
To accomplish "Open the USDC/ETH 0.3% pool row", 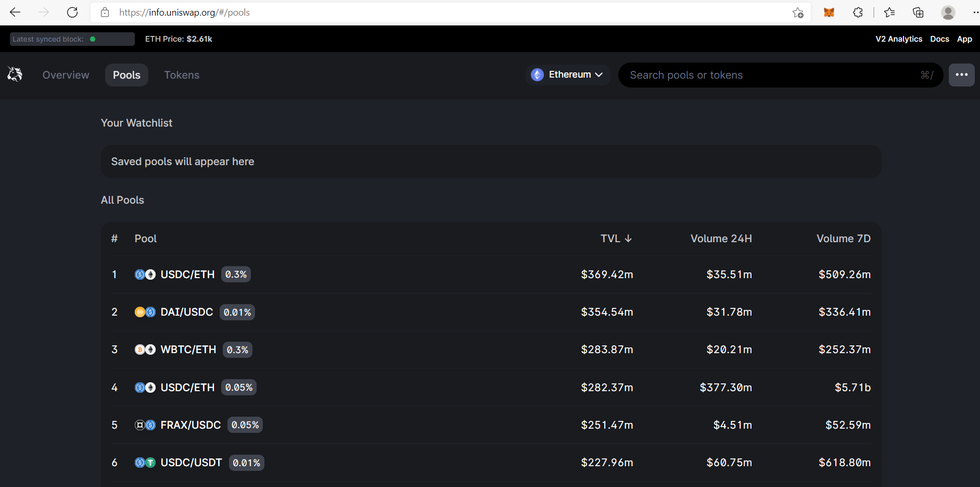I will 491,274.
